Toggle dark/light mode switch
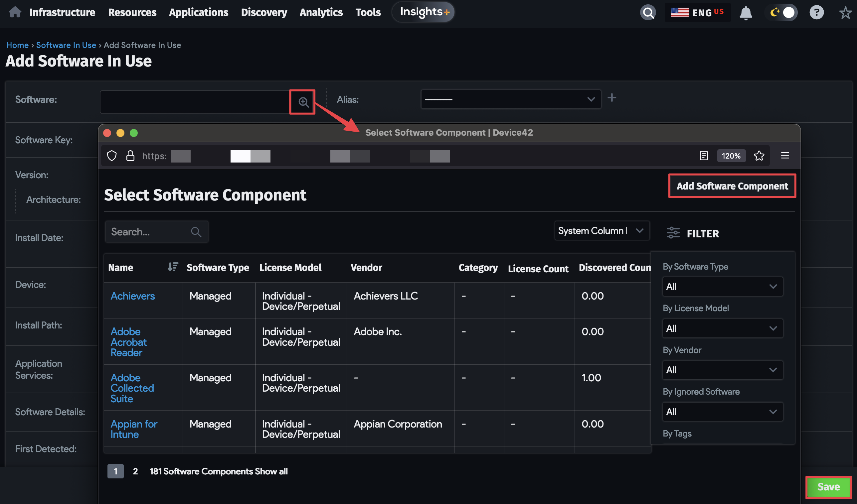857x504 pixels. coord(782,13)
